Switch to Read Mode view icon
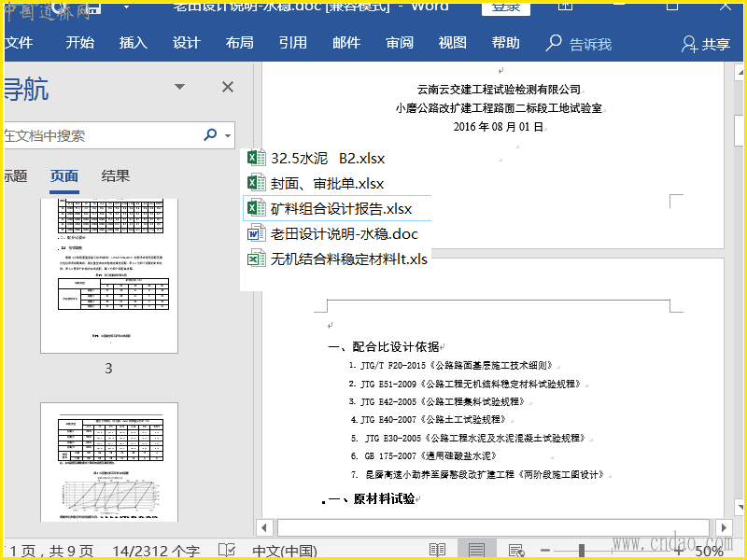This screenshot has width=747, height=560. click(437, 550)
